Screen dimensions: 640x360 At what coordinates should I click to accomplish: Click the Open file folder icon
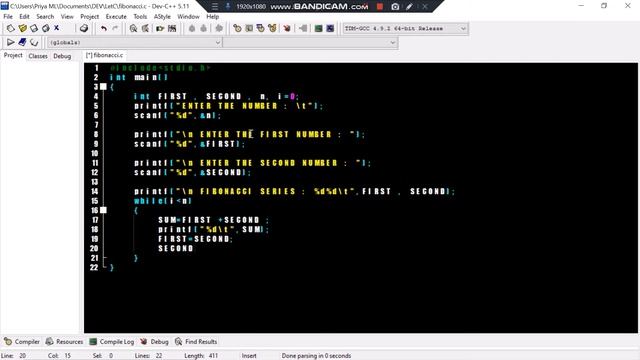click(22, 28)
